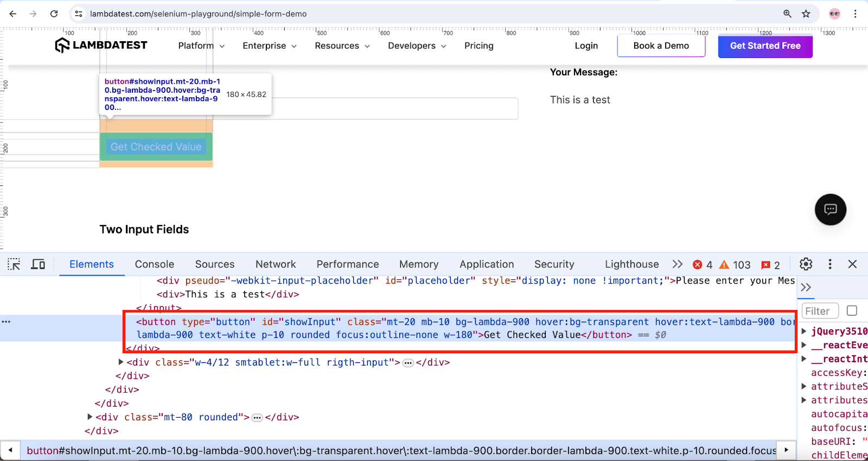Viewport: 868px width, 461px height.
Task: Open DevTools settings gear
Action: pos(806,264)
